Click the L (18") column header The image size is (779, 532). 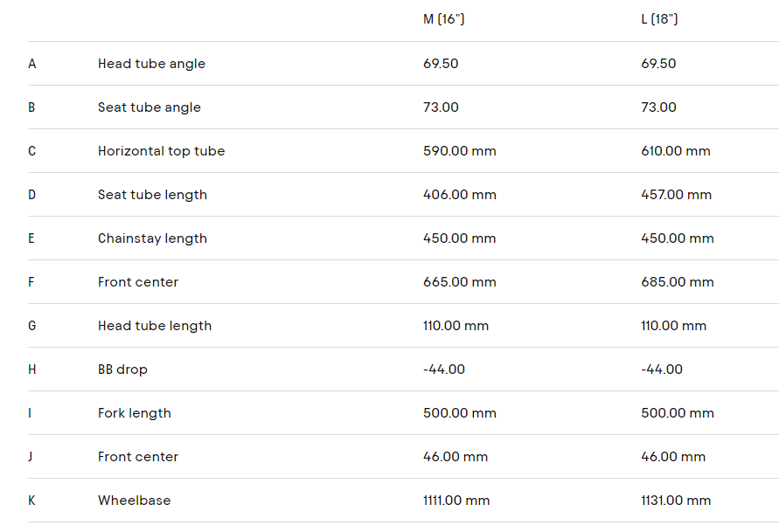(x=659, y=19)
